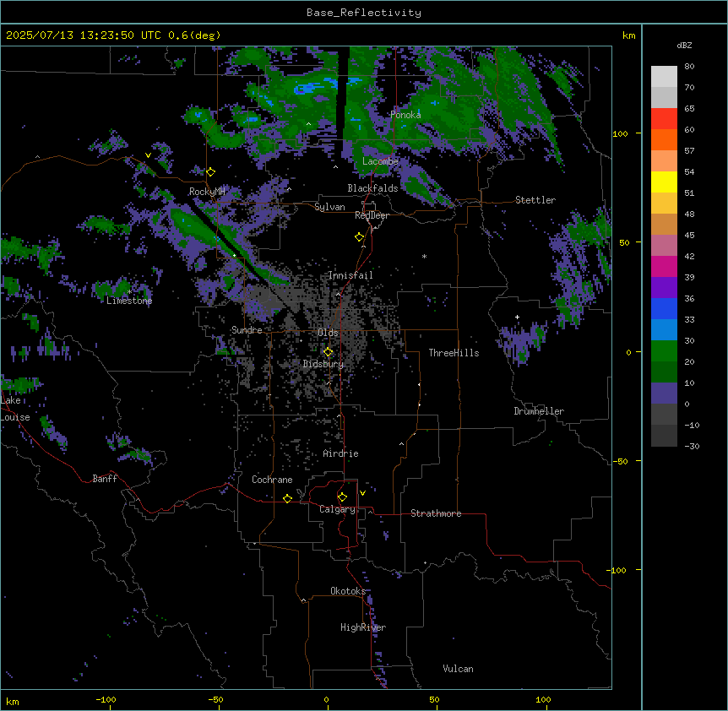728x711 pixels.
Task: Pick the bright yellow legend swatch
Action: (664, 182)
